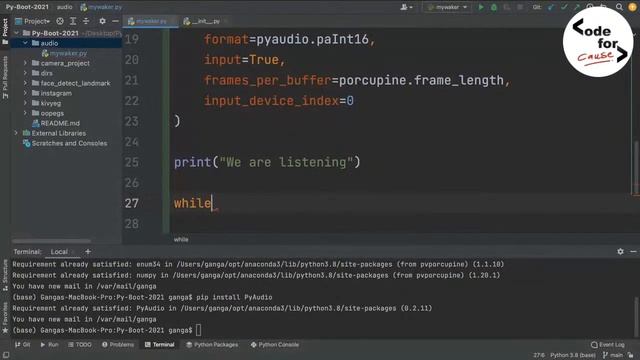Open the Event Log
This screenshot has width=640, height=360.
[608, 344]
